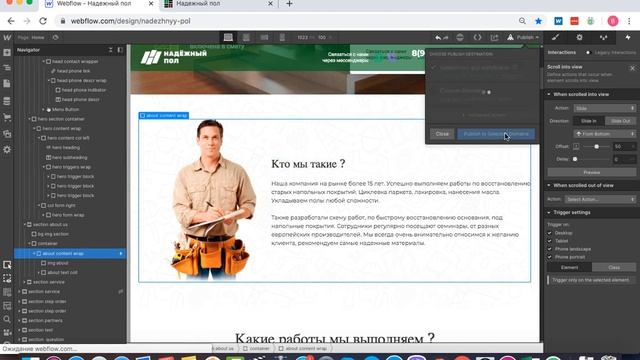Collapse hero section container tree item
640x360 pixels.
[29, 119]
